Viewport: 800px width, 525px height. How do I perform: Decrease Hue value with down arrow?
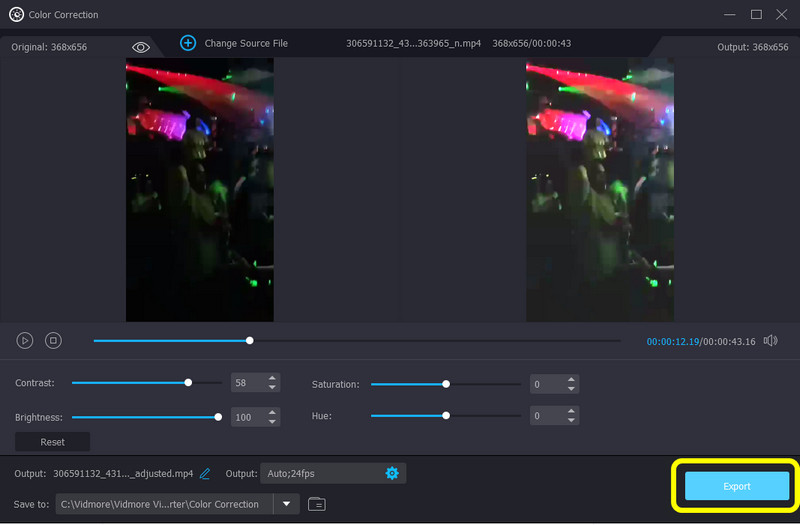pos(571,420)
